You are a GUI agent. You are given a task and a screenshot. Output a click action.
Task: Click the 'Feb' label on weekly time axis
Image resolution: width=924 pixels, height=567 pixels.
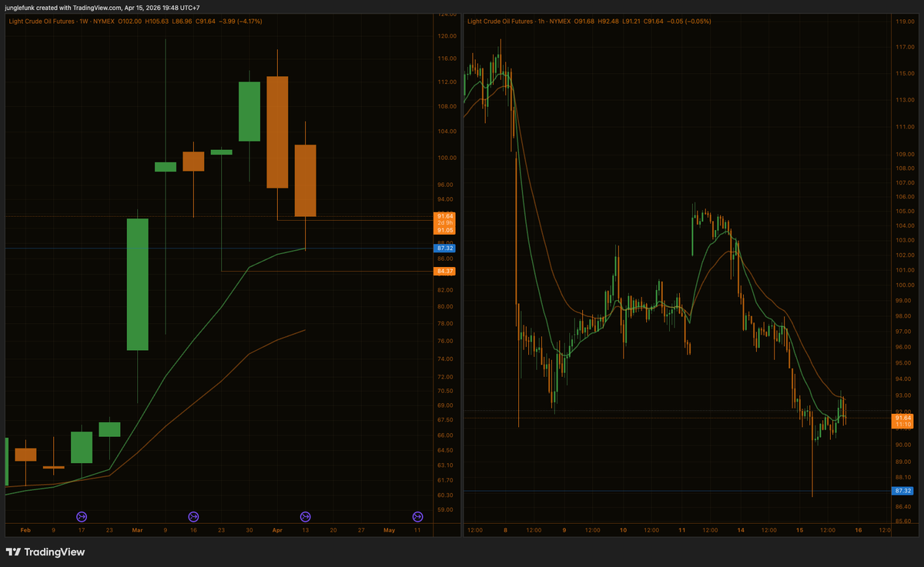25,530
